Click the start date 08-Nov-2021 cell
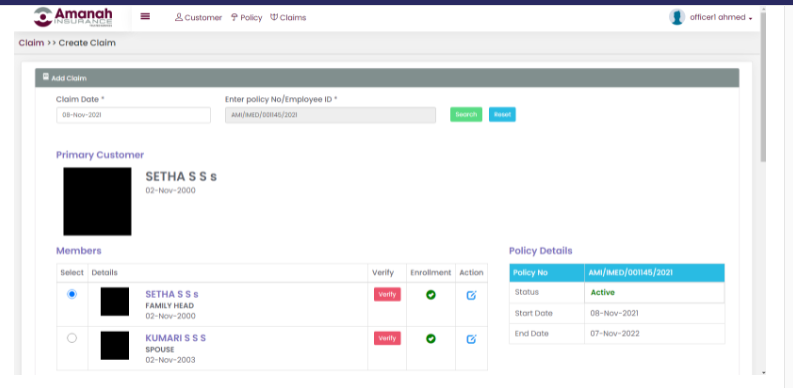 (x=654, y=314)
